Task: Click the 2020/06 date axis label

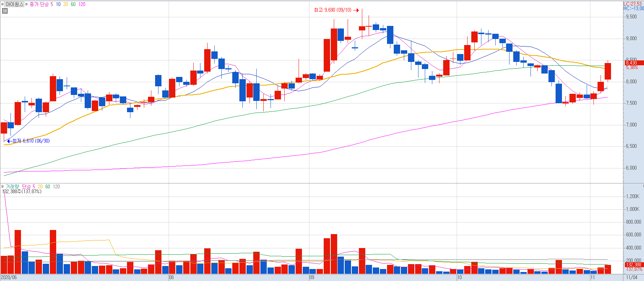Action: (9, 278)
